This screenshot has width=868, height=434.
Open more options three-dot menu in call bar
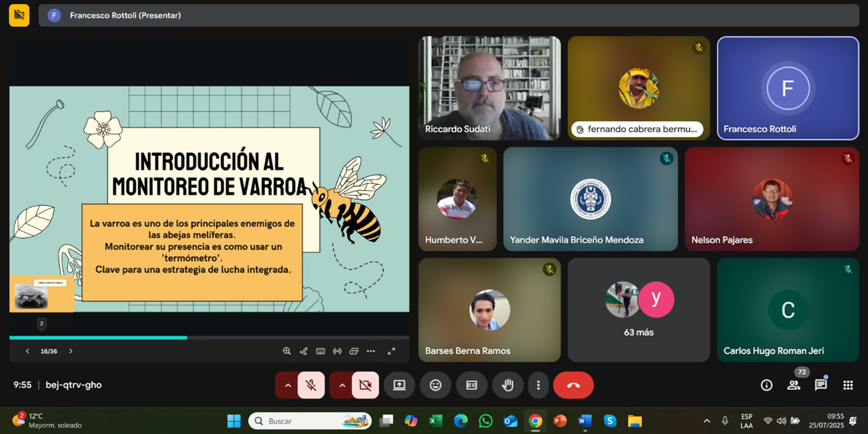tap(538, 385)
